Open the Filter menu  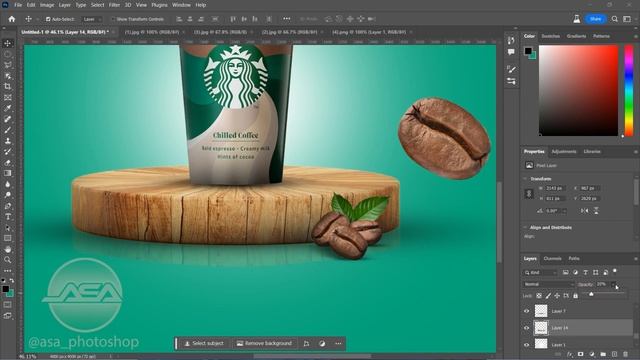click(x=114, y=5)
